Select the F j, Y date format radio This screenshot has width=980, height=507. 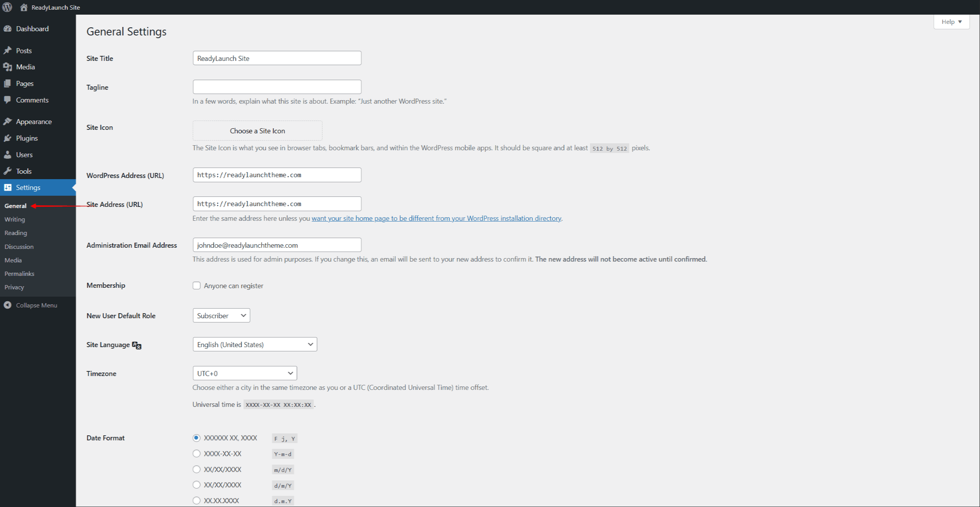click(x=197, y=438)
